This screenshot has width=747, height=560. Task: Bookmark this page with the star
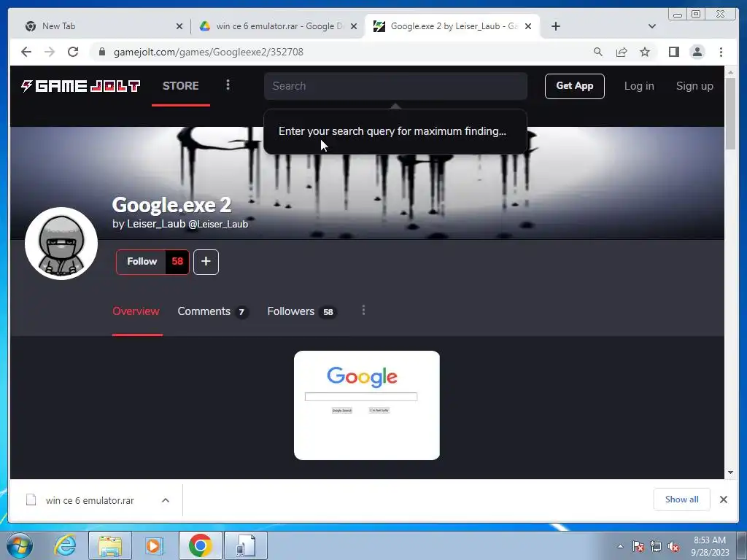pos(645,52)
